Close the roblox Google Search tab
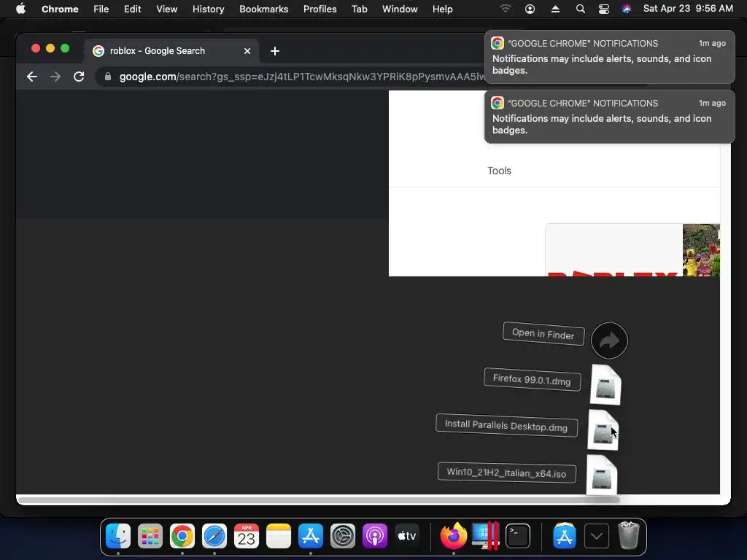Viewport: 747px width, 560px height. click(x=247, y=51)
